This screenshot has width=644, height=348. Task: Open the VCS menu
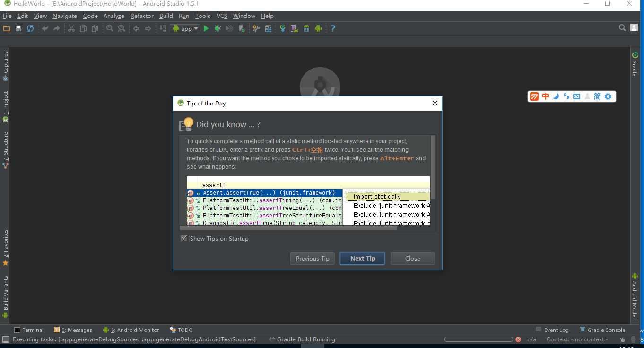click(x=222, y=16)
